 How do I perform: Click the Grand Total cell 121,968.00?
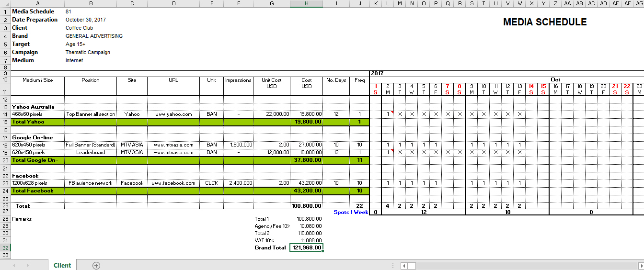click(x=306, y=247)
